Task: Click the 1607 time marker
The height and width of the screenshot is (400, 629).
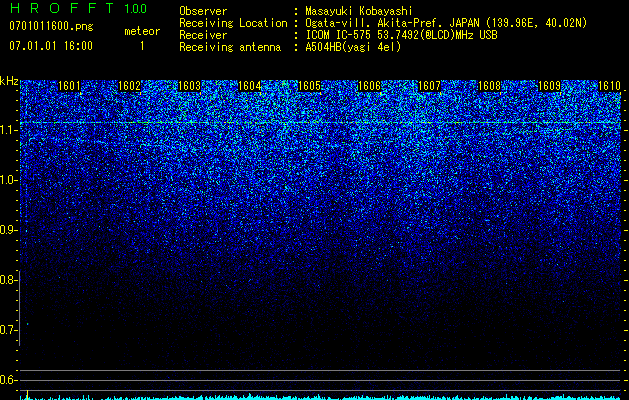Action: (429, 86)
